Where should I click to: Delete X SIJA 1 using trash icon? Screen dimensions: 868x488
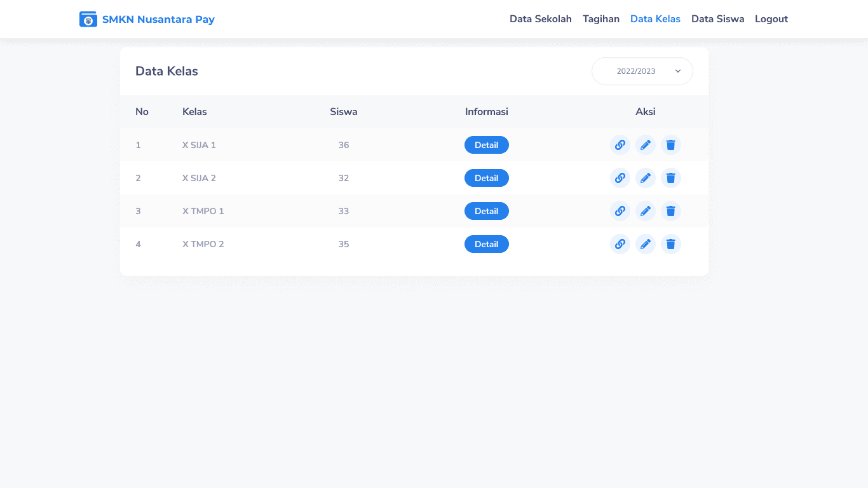(671, 145)
